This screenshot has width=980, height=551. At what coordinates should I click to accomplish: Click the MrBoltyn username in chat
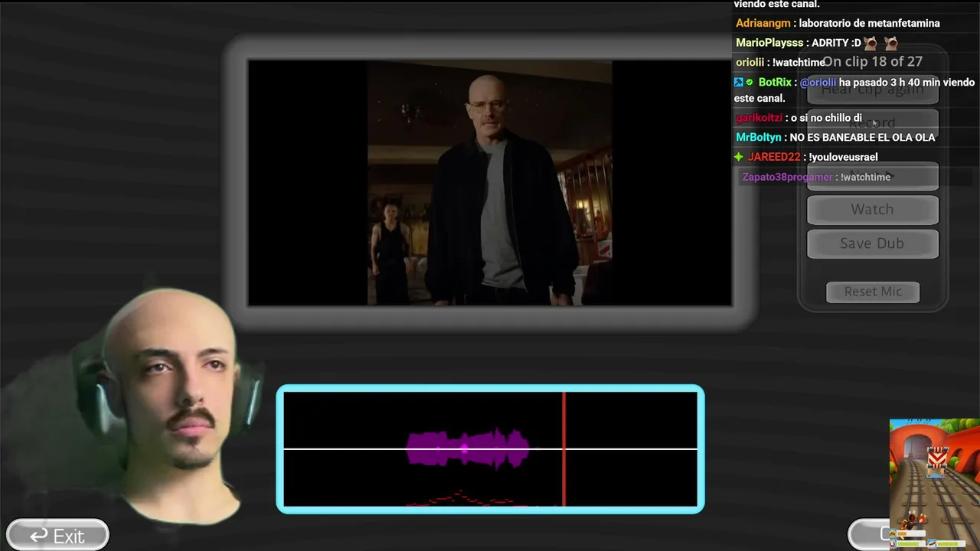(x=759, y=138)
